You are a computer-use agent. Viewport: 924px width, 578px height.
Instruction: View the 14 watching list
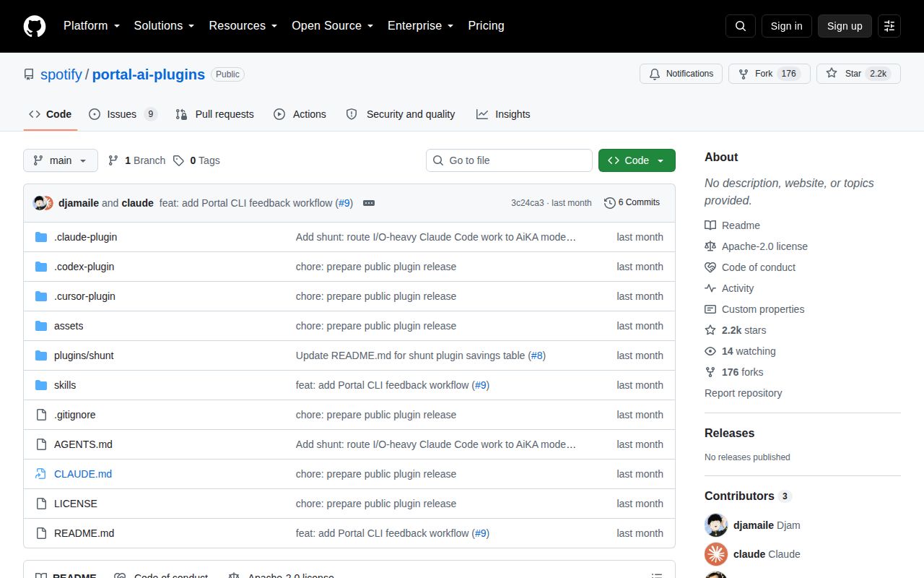[740, 351]
